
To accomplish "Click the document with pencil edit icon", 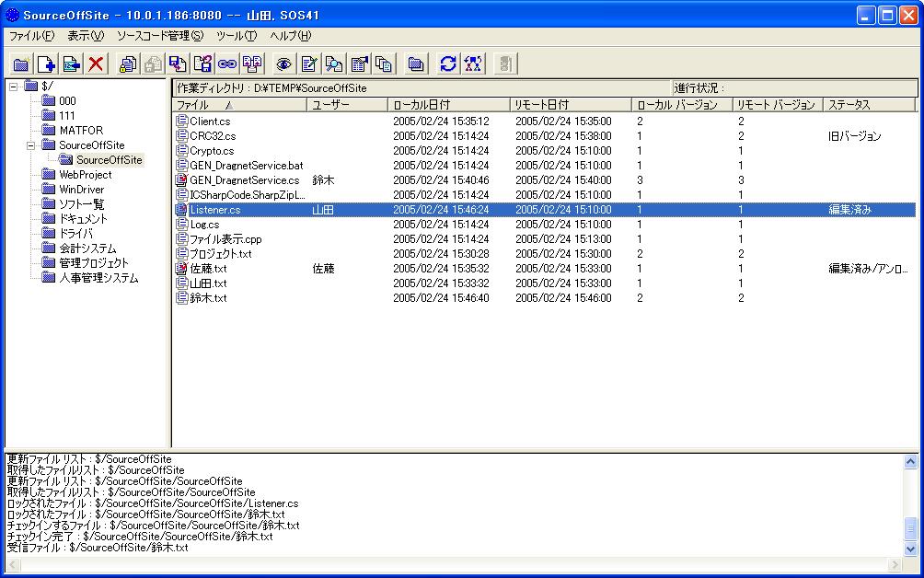I will 309,64.
